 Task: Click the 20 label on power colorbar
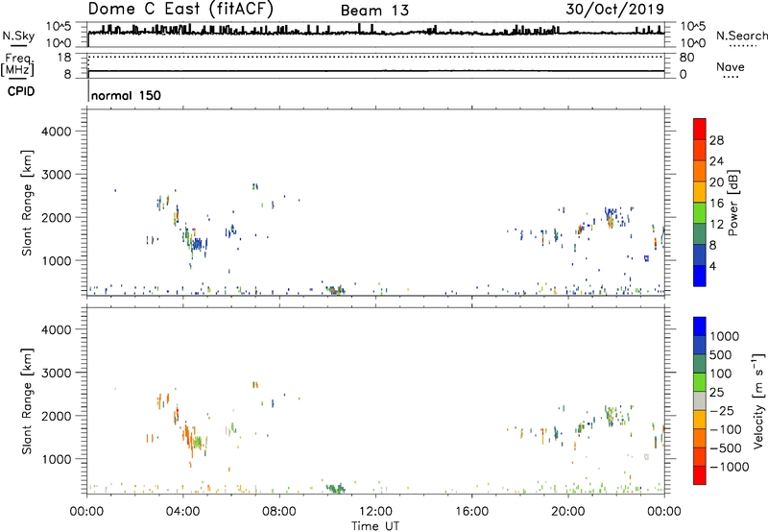[x=716, y=182]
